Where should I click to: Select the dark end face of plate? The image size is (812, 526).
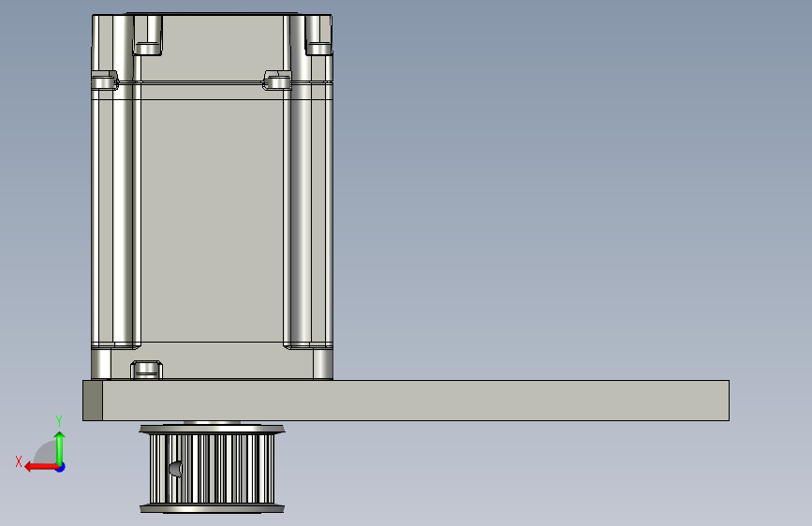point(93,401)
